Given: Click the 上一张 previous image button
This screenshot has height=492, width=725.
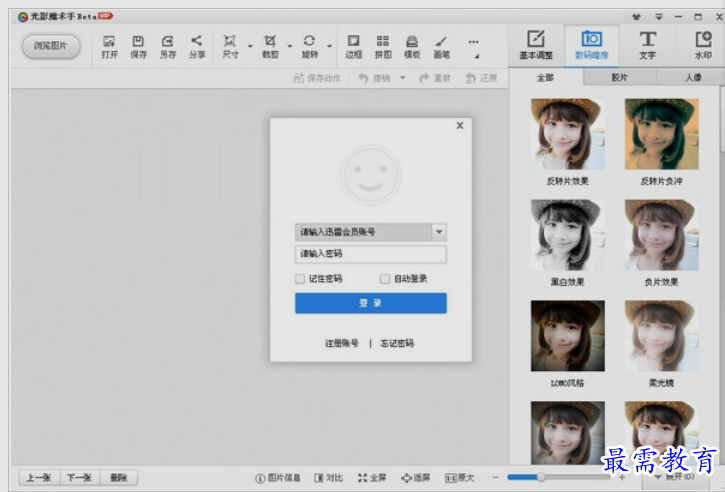Looking at the screenshot, I should point(39,478).
